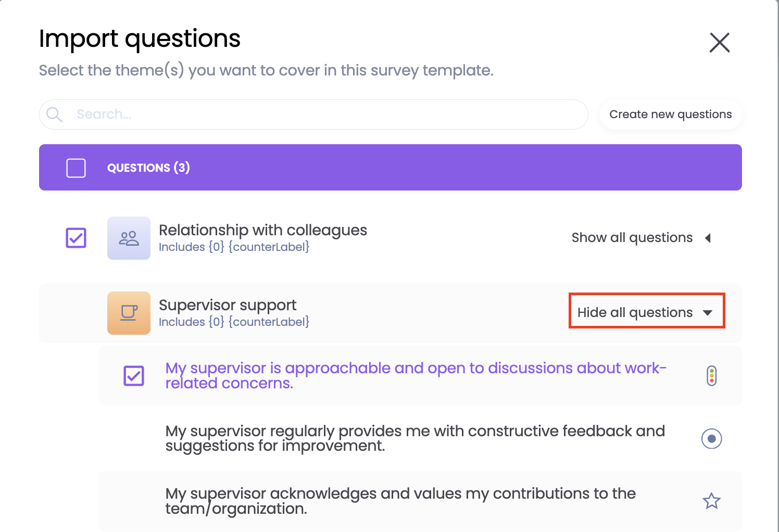Click the arrow beside Show all questions
The height and width of the screenshot is (532, 779).
(x=708, y=238)
